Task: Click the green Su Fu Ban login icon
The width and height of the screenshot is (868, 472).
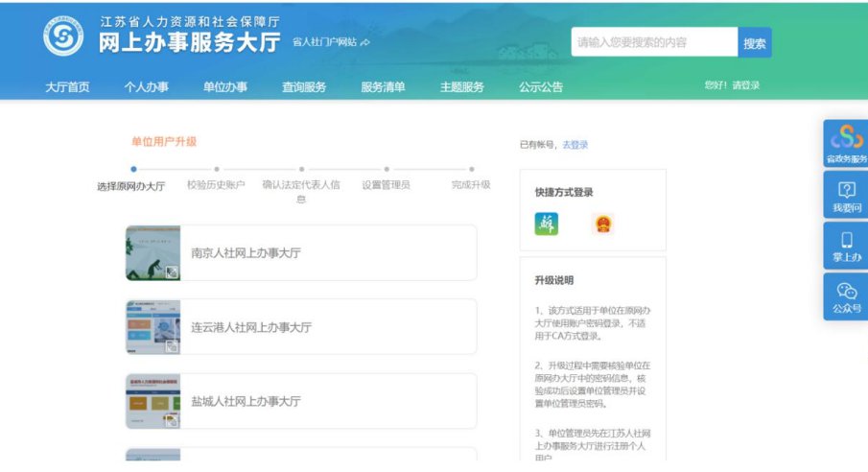Action: (x=546, y=224)
